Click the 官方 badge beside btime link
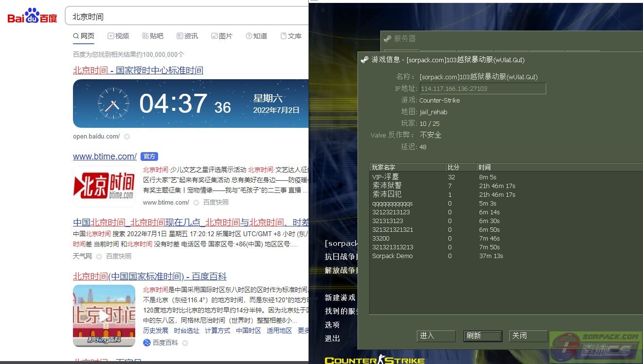 149,156
